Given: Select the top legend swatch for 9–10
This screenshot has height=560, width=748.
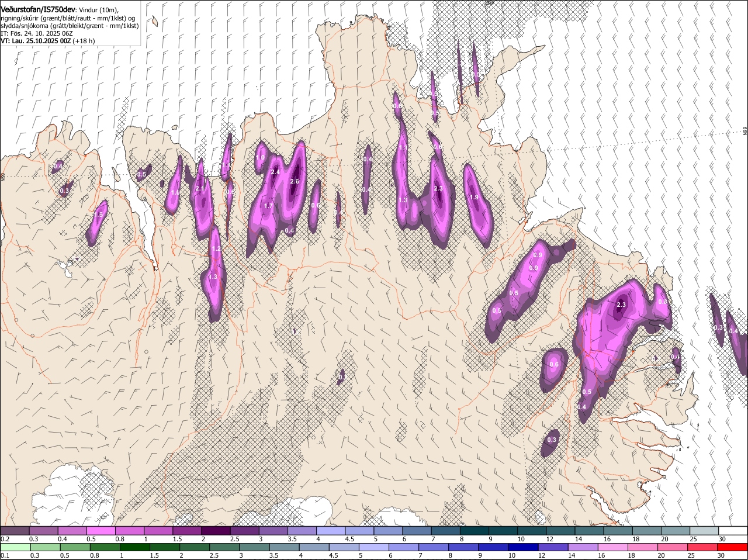Looking at the screenshot, I should [503, 530].
